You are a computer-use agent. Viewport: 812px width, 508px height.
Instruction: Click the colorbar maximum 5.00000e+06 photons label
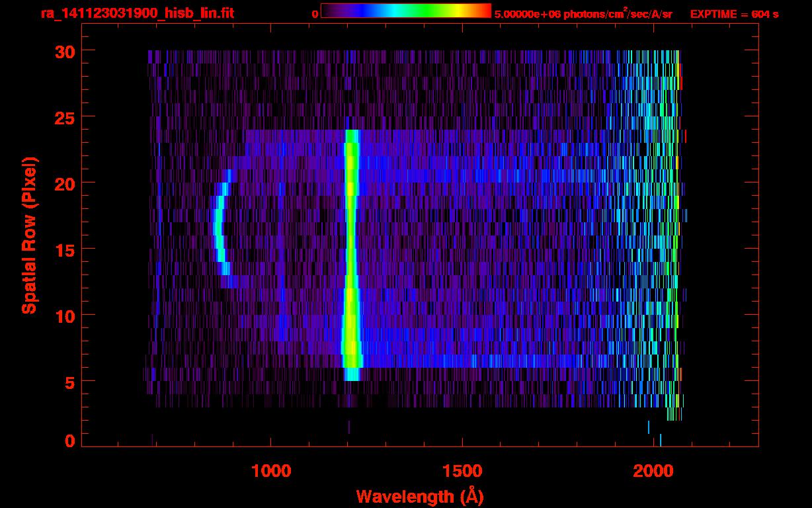pyautogui.click(x=583, y=13)
